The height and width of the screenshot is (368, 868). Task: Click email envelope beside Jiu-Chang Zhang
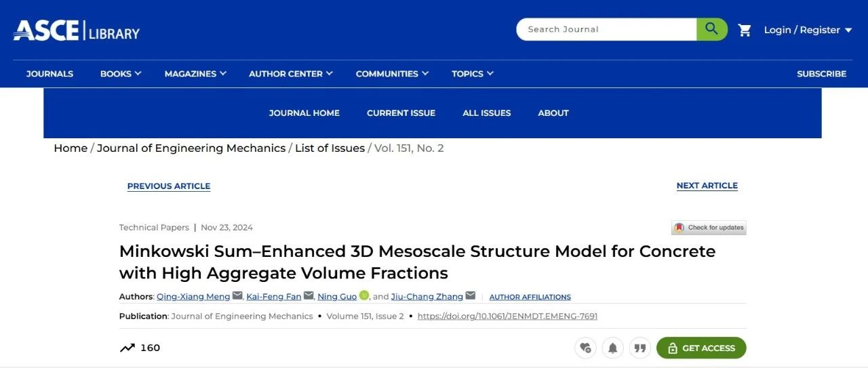[471, 295]
